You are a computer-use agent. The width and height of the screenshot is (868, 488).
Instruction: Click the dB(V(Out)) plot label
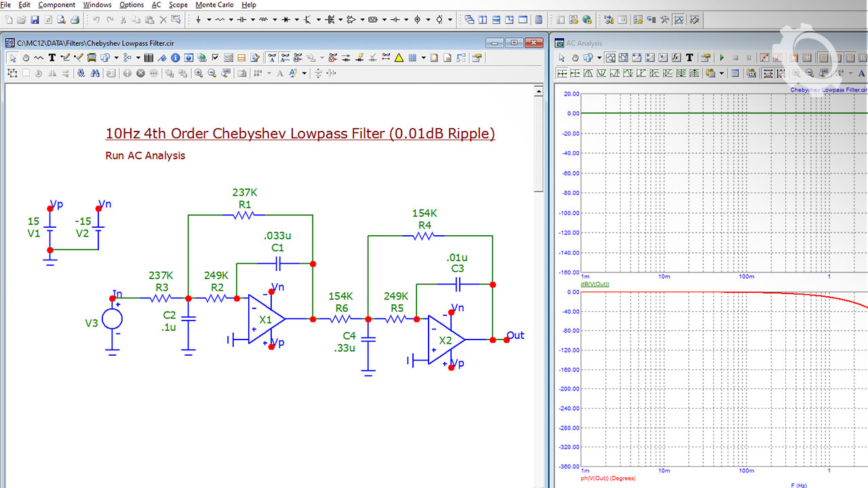[595, 284]
